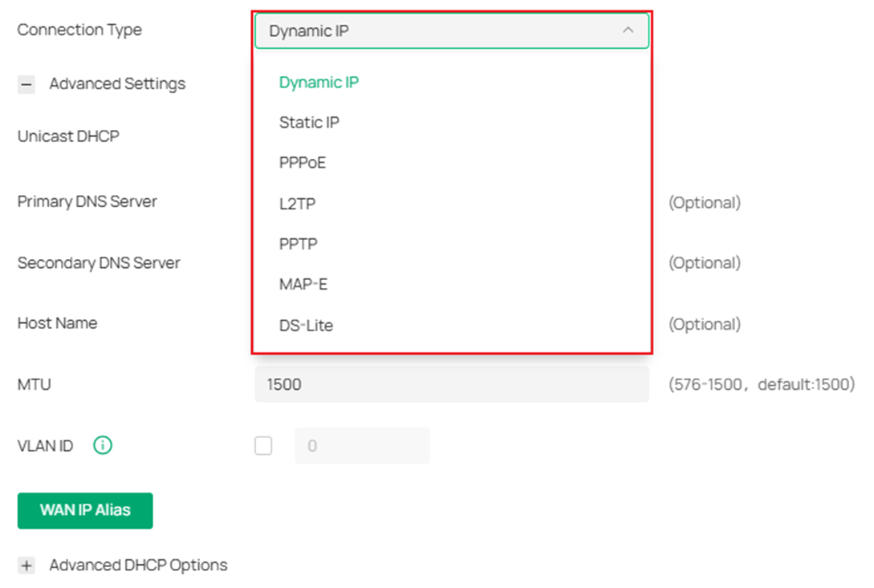The height and width of the screenshot is (588, 874).
Task: Select MAP-E from the connection options
Action: click(x=302, y=283)
